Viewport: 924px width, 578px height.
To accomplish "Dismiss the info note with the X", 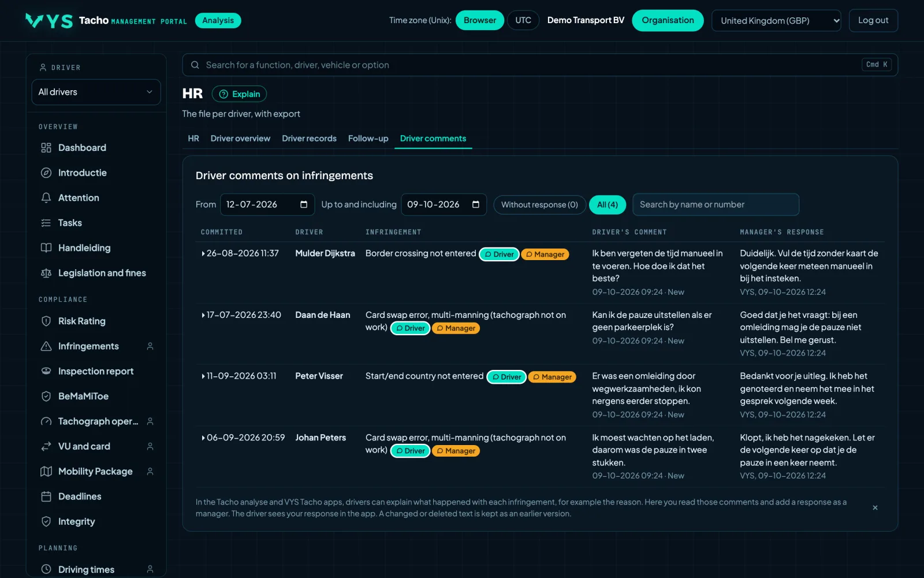I will tap(875, 507).
